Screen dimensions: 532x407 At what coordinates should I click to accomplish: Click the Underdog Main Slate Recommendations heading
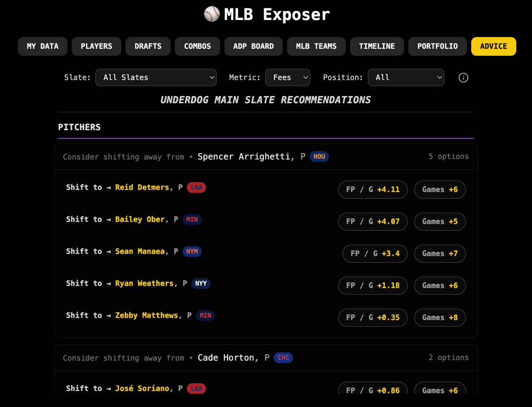pyautogui.click(x=266, y=99)
